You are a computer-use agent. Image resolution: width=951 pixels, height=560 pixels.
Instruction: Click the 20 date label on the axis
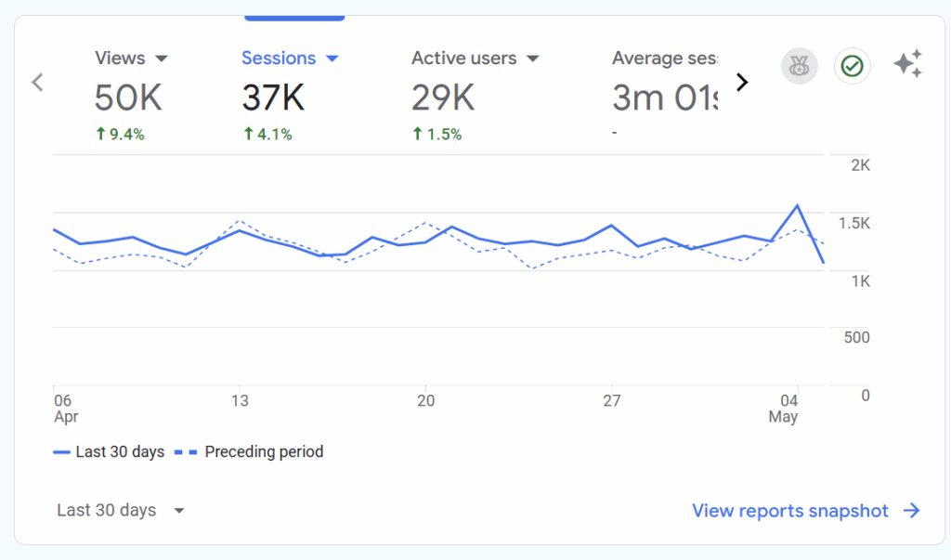425,401
